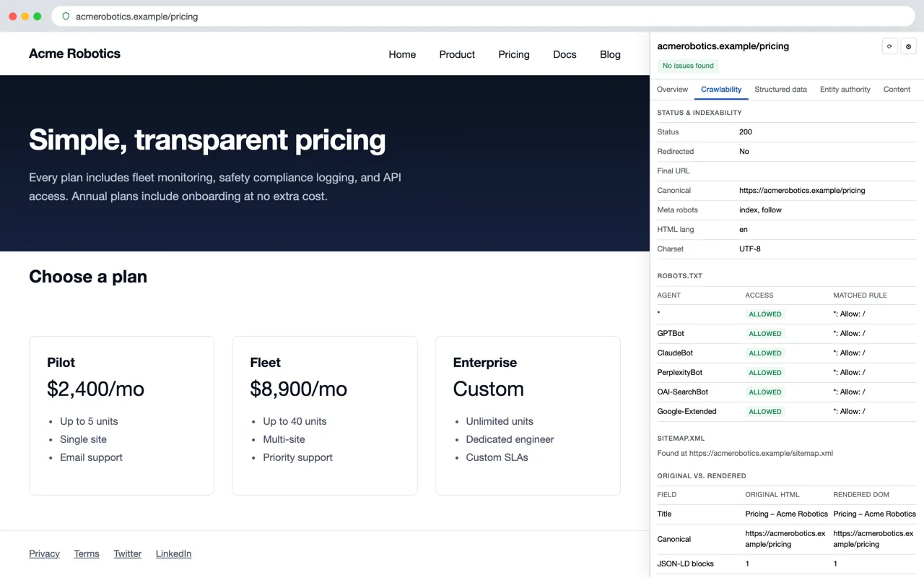
Task: Click the Status value 200
Action: tap(746, 132)
